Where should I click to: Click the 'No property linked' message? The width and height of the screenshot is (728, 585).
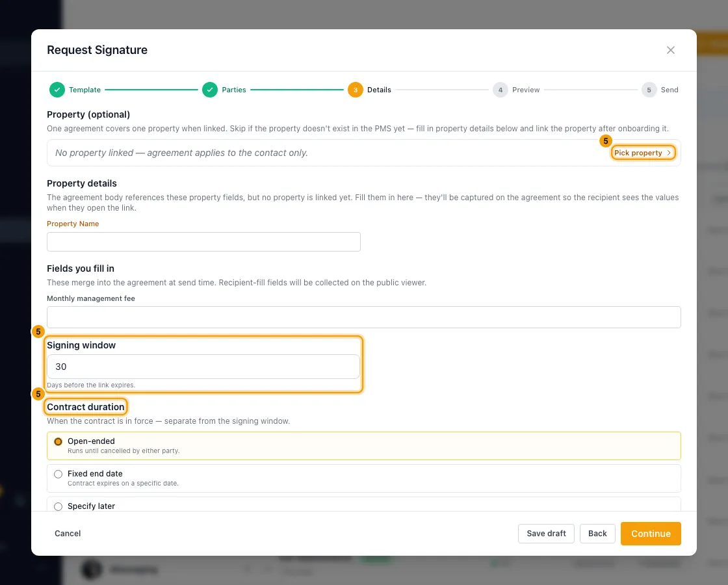181,153
